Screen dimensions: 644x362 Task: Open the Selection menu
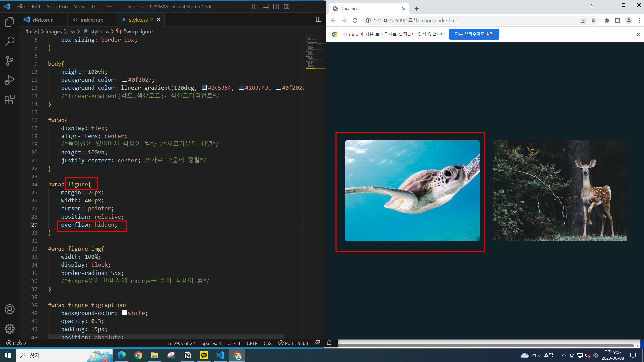pyautogui.click(x=57, y=7)
